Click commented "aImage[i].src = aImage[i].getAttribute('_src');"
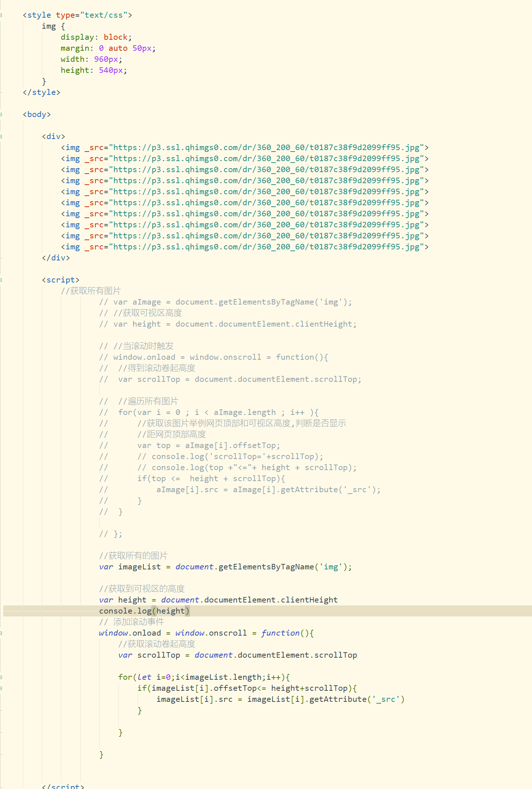The height and width of the screenshot is (789, 532). 269,490
